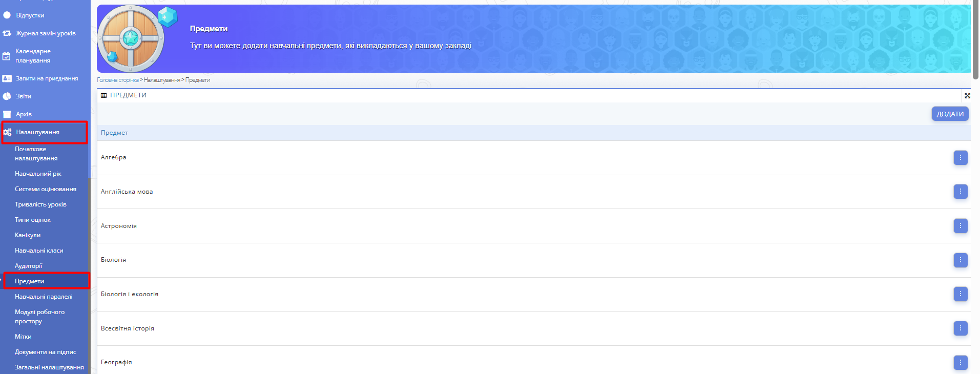Image resolution: width=980 pixels, height=374 pixels.
Task: Select Системи оцінювання in the sidebar
Action: [45, 189]
